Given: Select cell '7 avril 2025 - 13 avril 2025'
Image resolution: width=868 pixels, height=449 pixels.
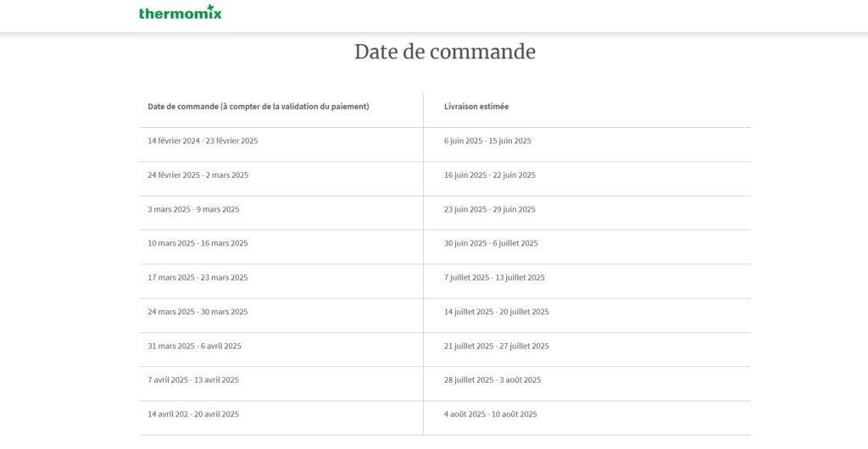Looking at the screenshot, I should [193, 380].
